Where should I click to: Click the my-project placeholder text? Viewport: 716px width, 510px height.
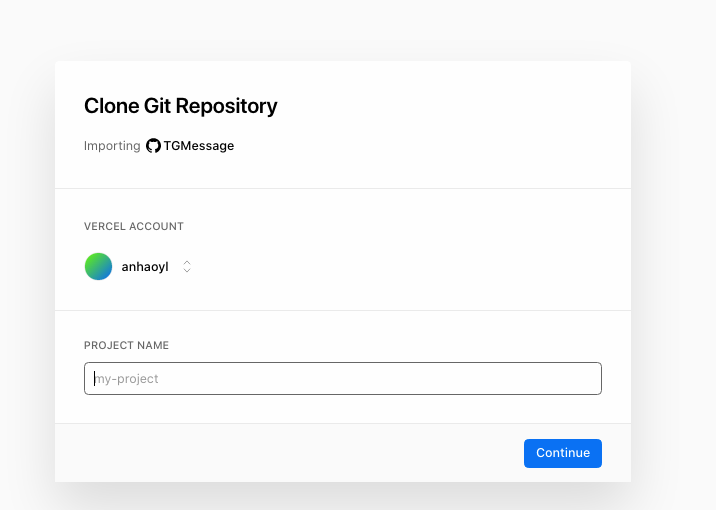tap(126, 379)
